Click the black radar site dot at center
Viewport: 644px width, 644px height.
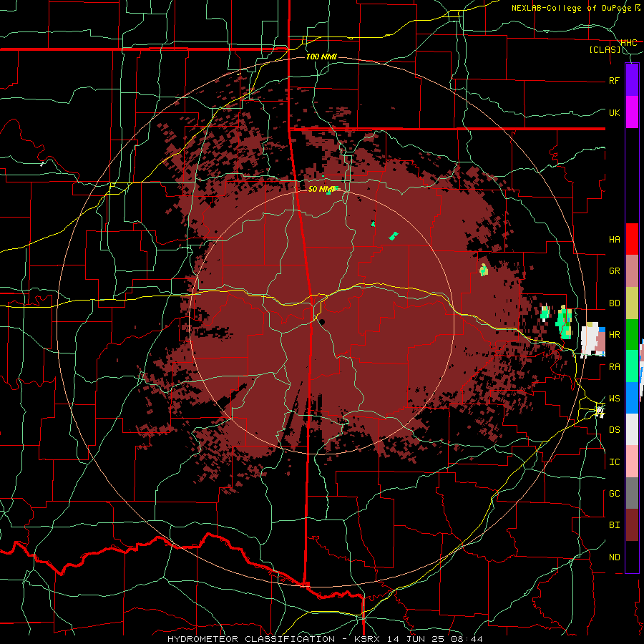(x=322, y=322)
